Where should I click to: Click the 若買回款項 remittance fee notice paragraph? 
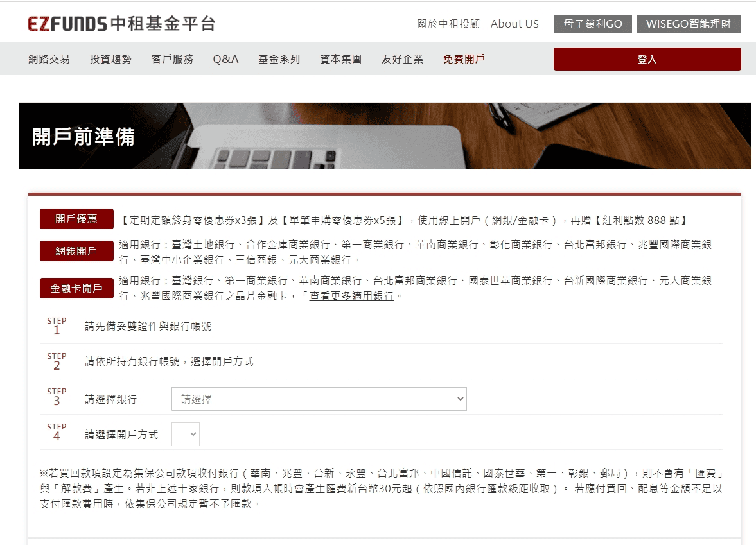tap(381, 489)
